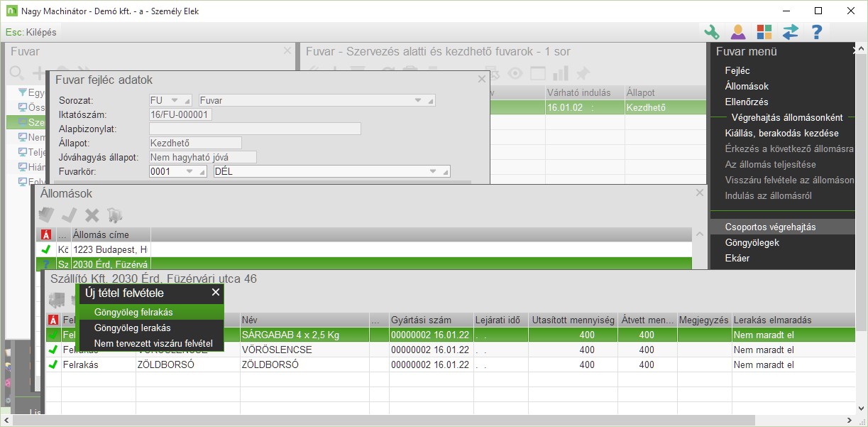Click the blue exchange arrows icon
The width and height of the screenshot is (868, 427).
coord(791,32)
